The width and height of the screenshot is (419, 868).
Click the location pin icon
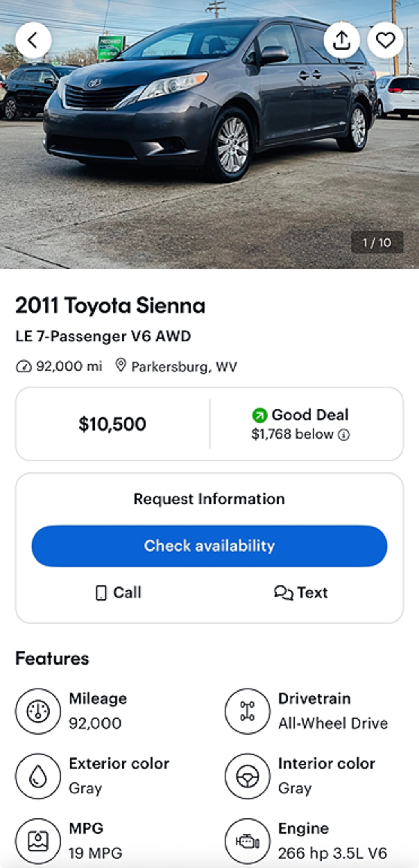[120, 365]
